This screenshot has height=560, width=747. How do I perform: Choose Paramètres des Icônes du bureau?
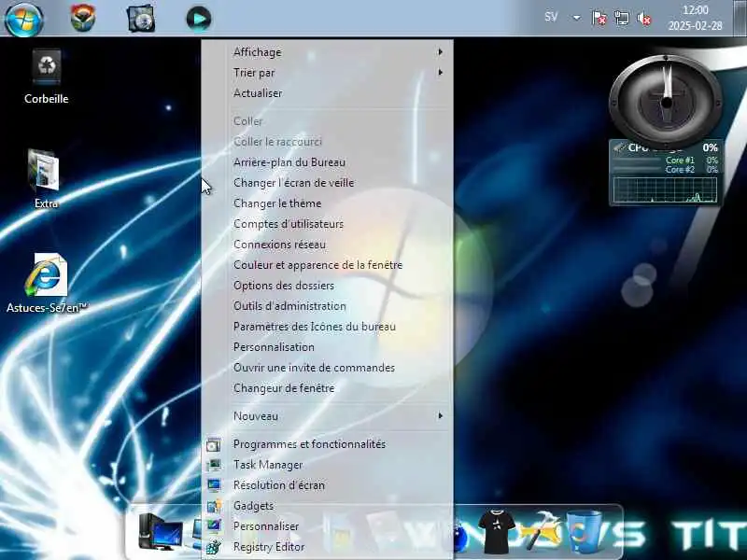pos(328,326)
